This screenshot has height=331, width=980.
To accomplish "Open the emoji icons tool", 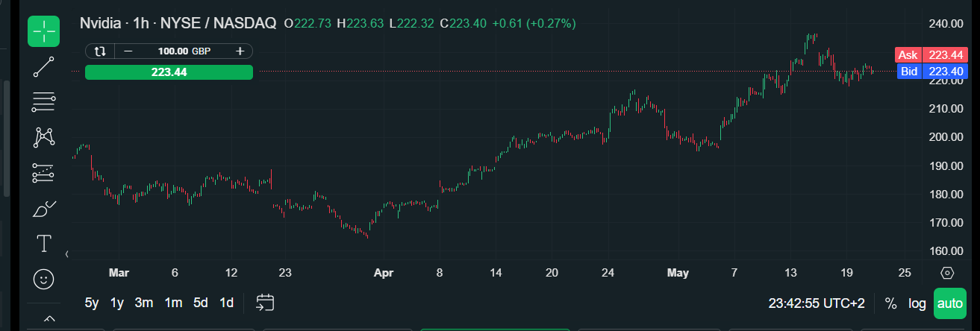I will (x=44, y=280).
